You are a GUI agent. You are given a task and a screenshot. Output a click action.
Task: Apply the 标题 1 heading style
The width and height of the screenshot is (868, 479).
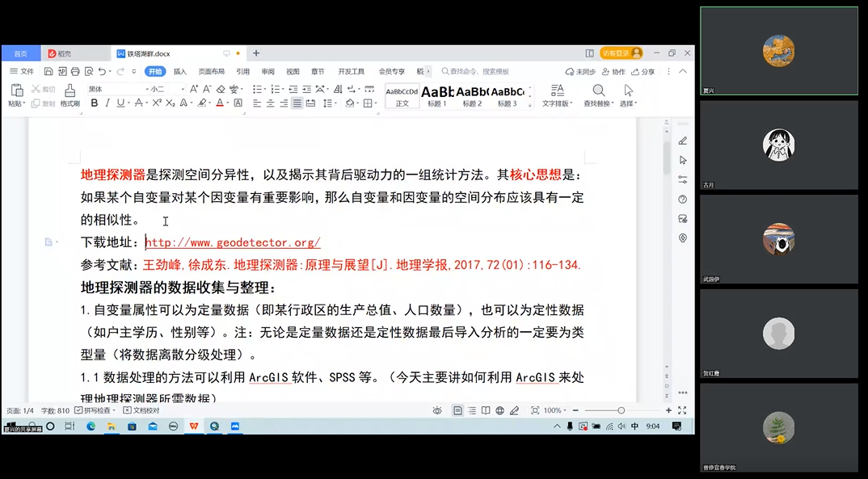point(437,96)
